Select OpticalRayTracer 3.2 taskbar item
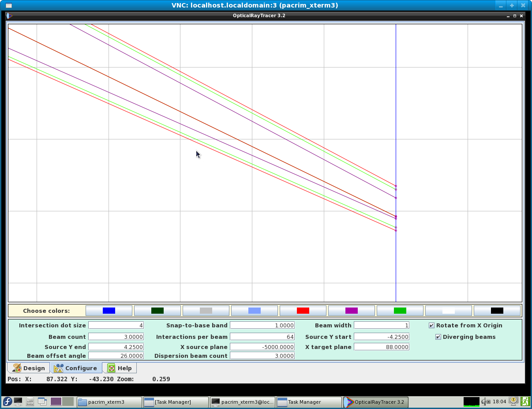This screenshot has width=532, height=409. pos(376,402)
